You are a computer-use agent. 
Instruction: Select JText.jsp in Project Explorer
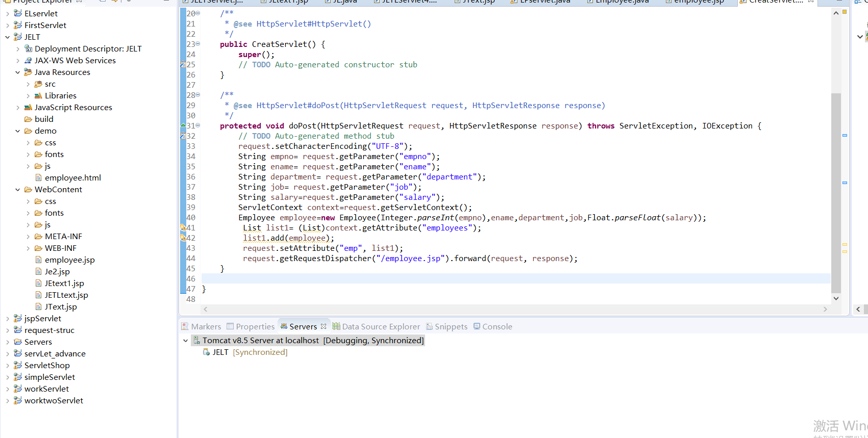(x=61, y=306)
